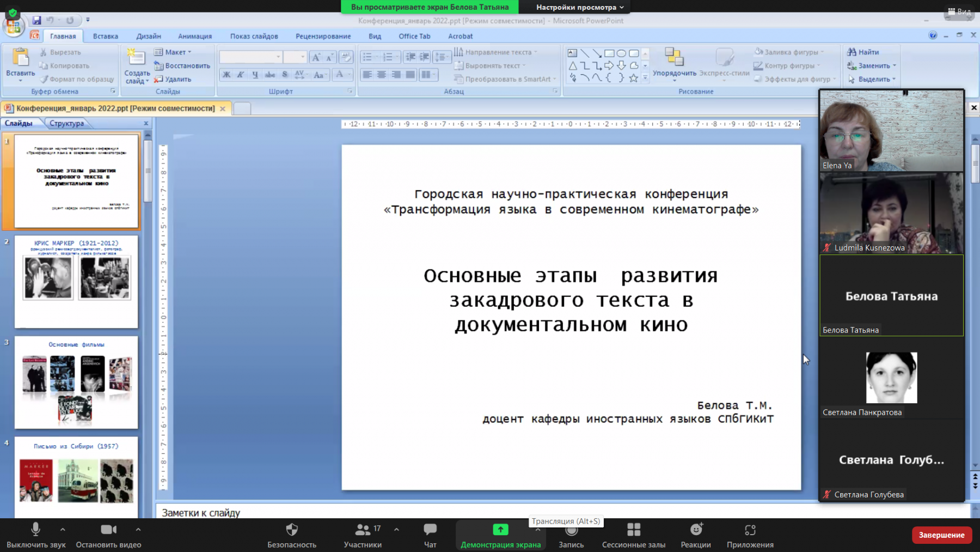Select slide 3 thumbnail Основные фильмы
Viewport: 980px width, 552px height.
(76, 383)
